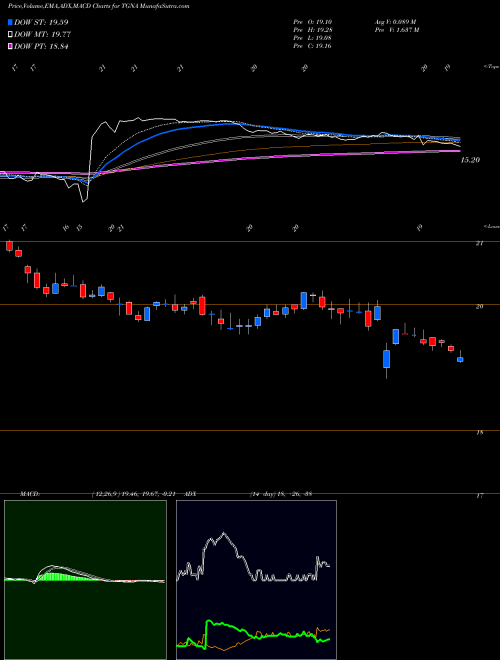Click the 'Pre H: 19.28' value
Image resolution: width=500 pixels, height=660 pixels.
pyautogui.click(x=313, y=30)
